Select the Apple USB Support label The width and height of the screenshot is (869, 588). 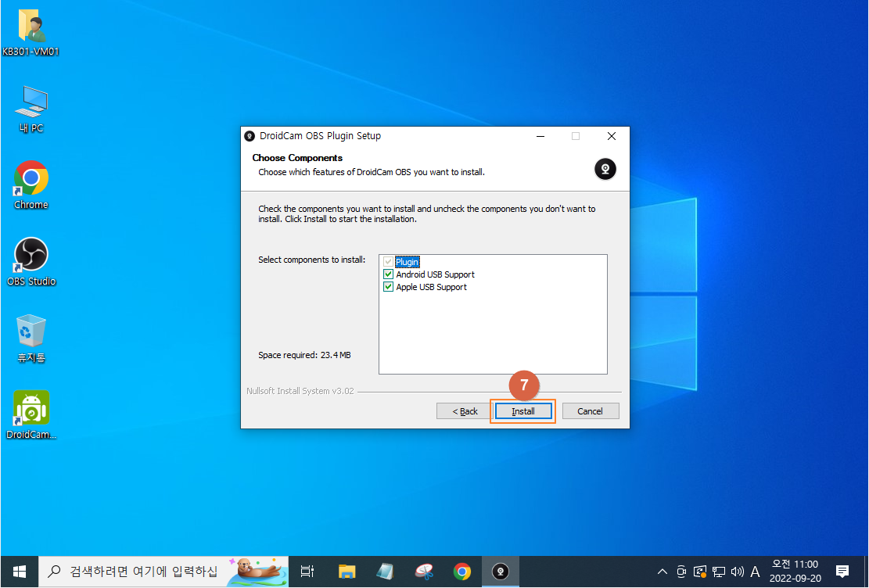[431, 287]
